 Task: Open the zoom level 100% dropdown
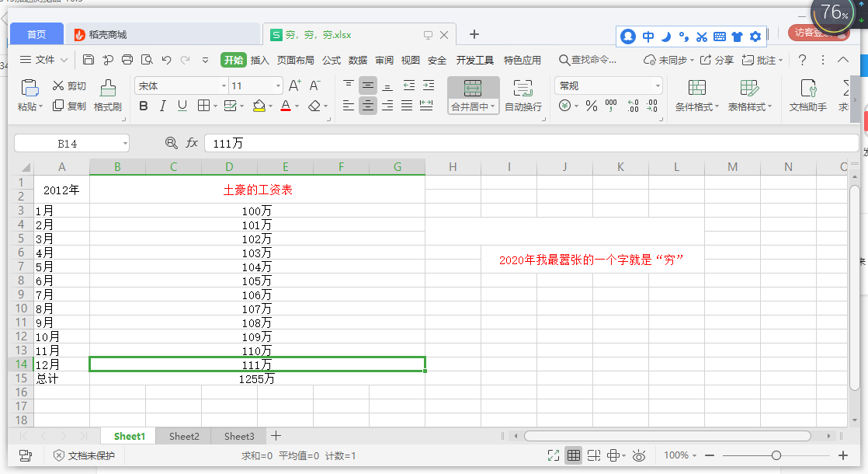pyautogui.click(x=680, y=455)
